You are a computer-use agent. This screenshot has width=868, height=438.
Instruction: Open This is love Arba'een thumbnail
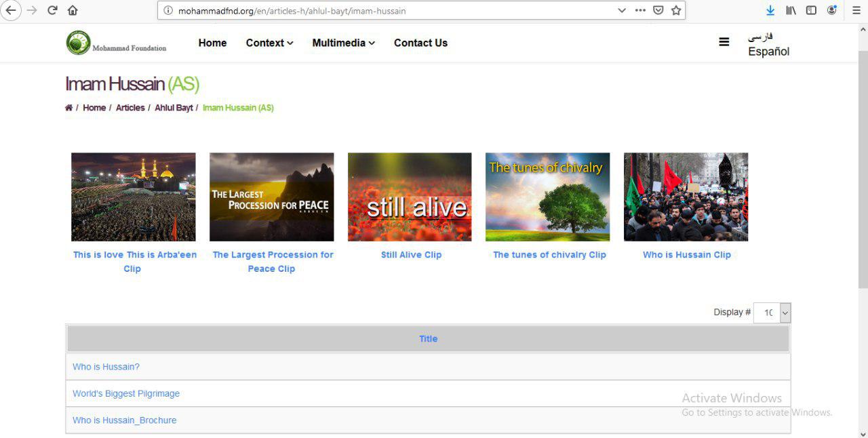pyautogui.click(x=134, y=197)
